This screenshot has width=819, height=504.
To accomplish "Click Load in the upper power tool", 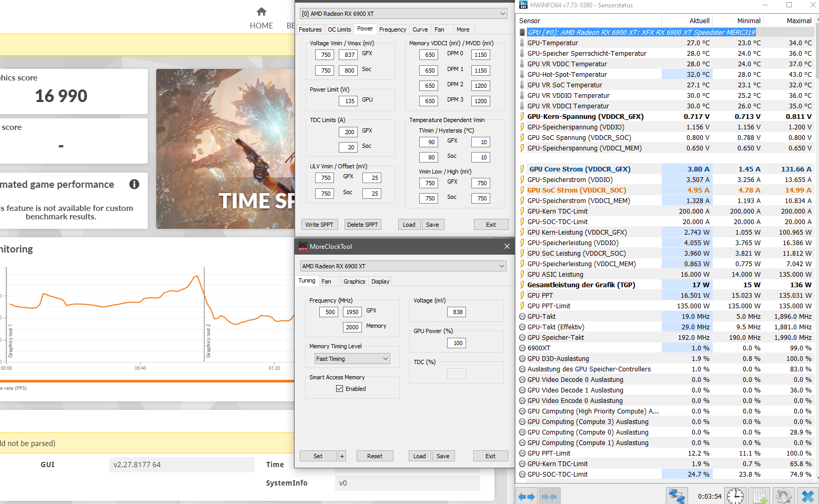I will [x=409, y=225].
